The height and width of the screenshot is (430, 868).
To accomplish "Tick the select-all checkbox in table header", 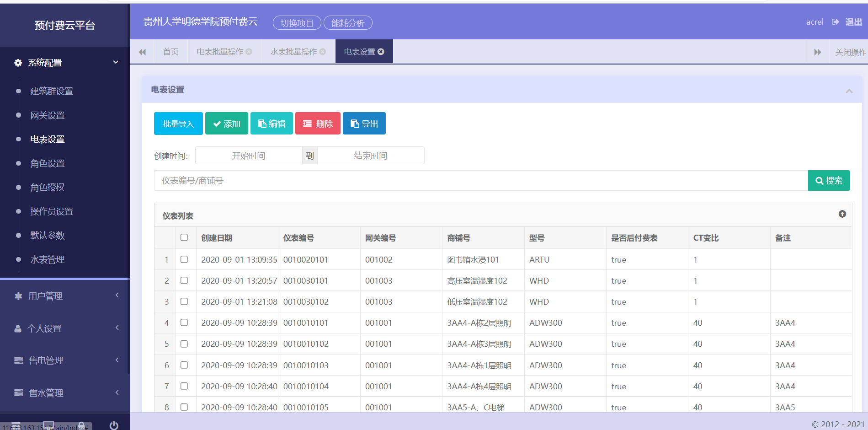I will 184,237.
